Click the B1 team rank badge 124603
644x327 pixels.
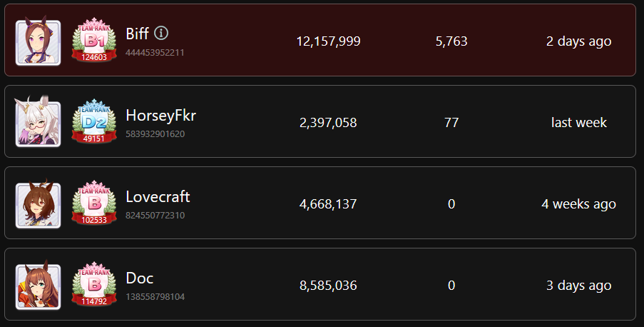pyautogui.click(x=94, y=42)
